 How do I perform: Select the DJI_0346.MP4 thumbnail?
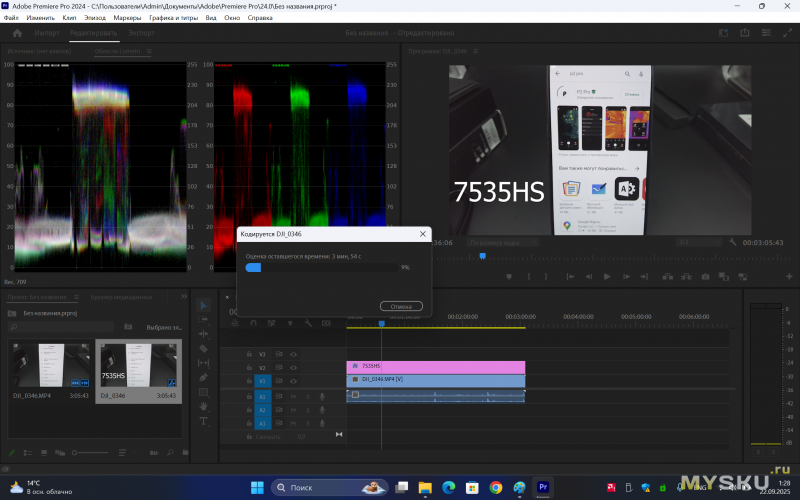pos(51,365)
